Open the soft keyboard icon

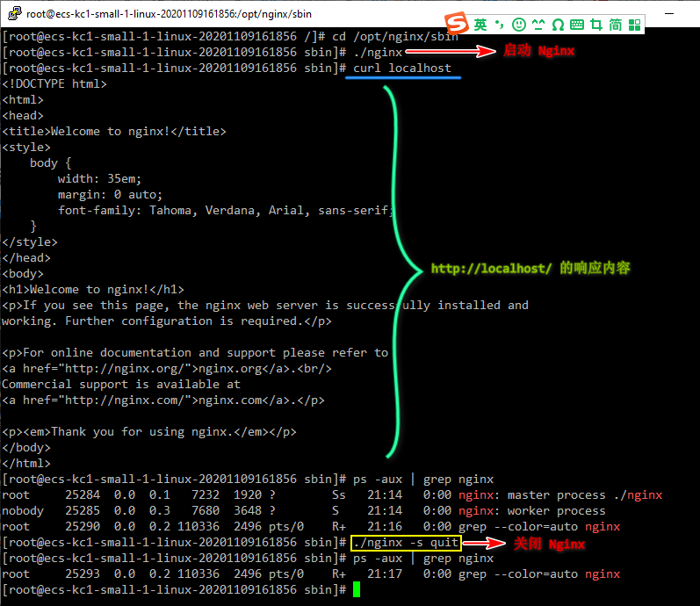point(577,25)
